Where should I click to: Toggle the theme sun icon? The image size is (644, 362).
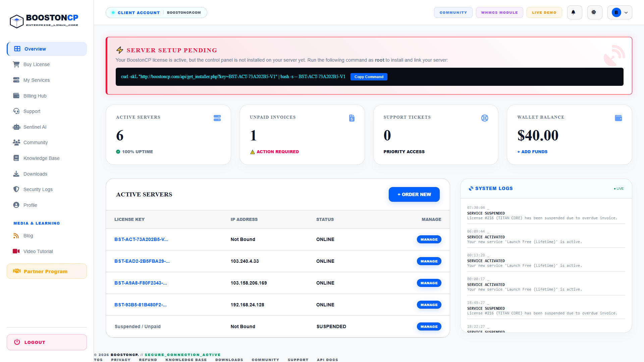click(595, 12)
